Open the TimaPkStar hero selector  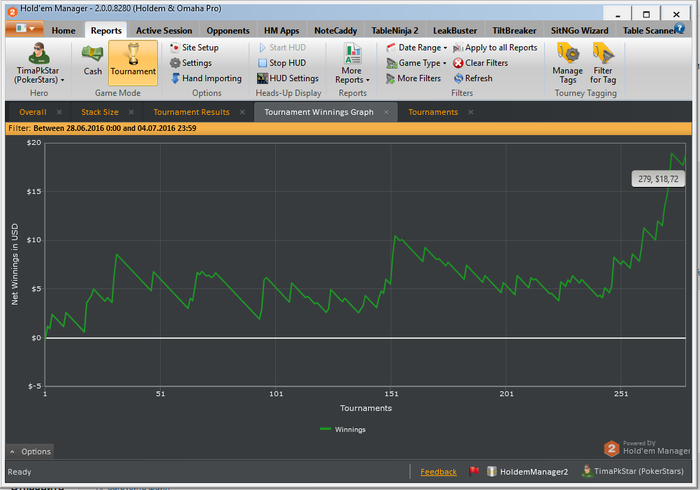coord(39,63)
